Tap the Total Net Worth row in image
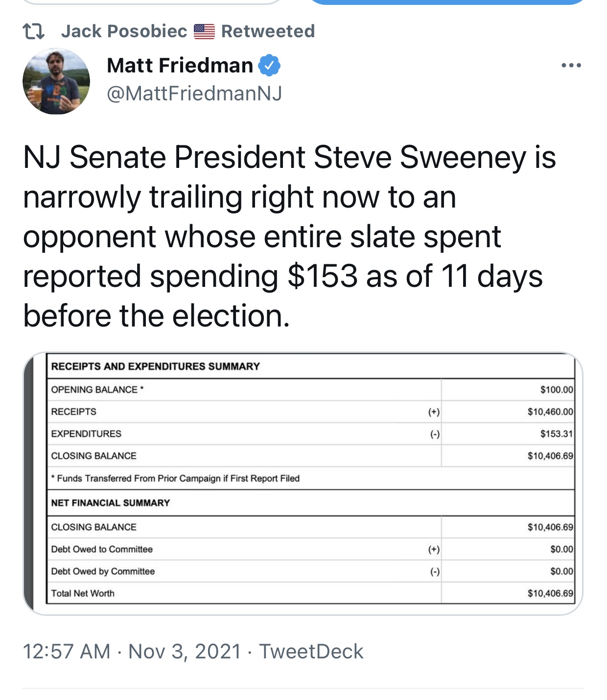The image size is (607, 700). point(311,593)
